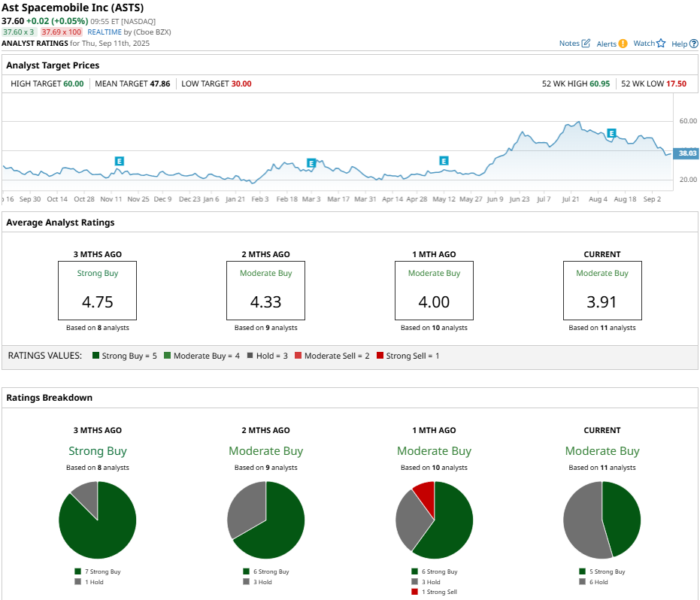This screenshot has width=700, height=600.
Task: Click the Moderate Sell legend square
Action: pos(298,356)
